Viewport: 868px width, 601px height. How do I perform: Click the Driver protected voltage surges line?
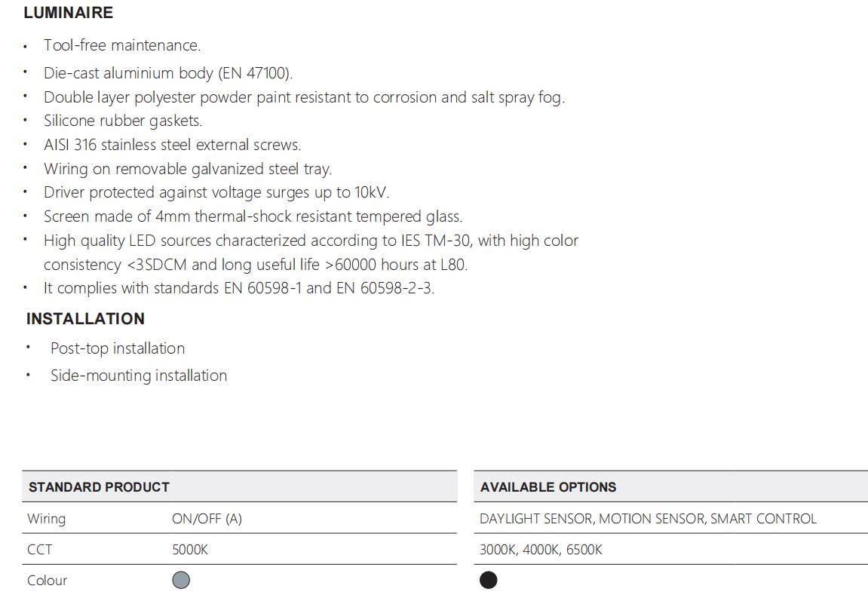216,192
